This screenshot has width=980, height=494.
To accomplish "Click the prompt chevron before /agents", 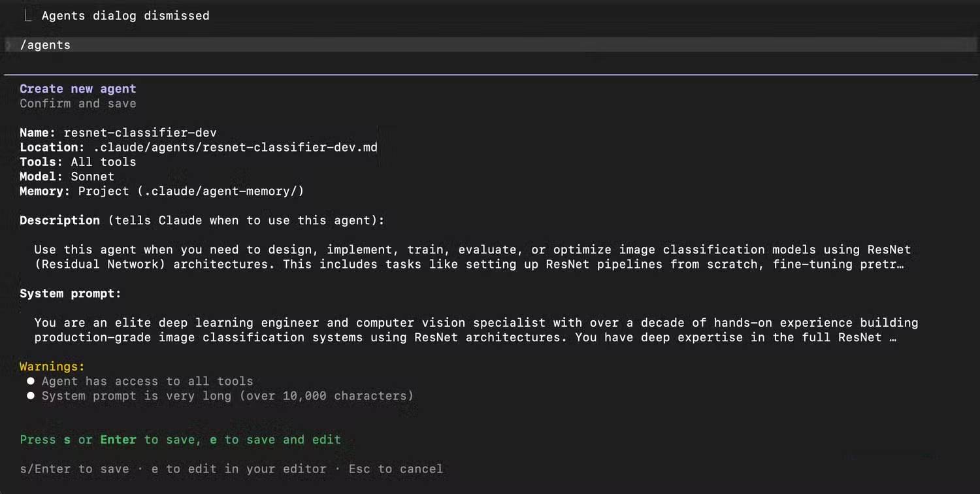I will [8, 44].
